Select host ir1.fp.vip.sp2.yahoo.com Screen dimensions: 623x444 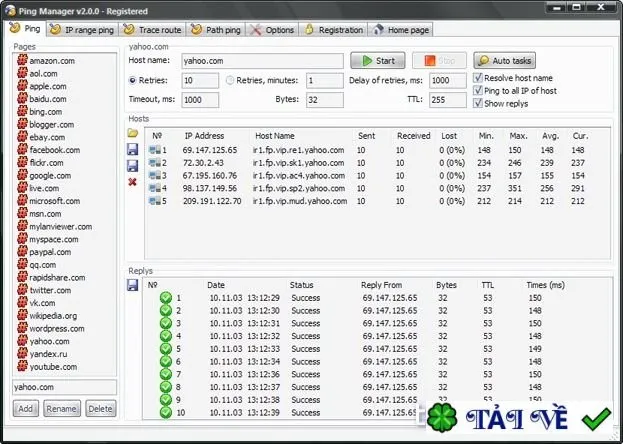(299, 188)
